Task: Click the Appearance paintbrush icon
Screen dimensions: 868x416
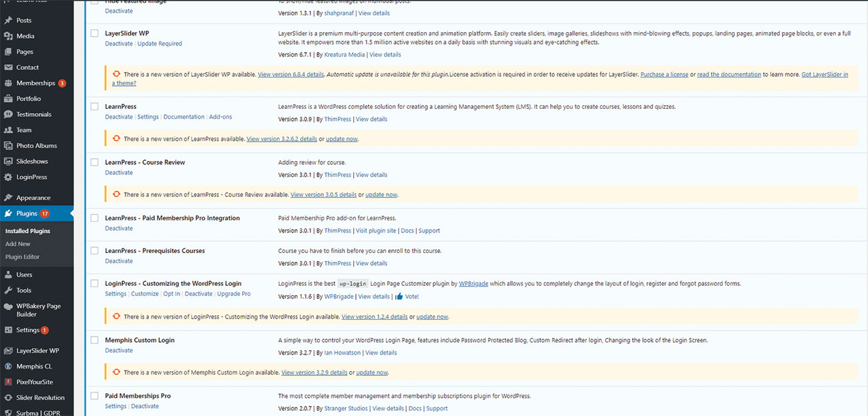Action: coord(8,198)
